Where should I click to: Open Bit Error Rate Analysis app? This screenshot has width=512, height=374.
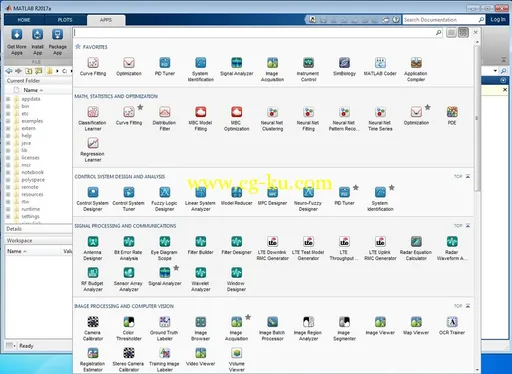click(x=129, y=248)
